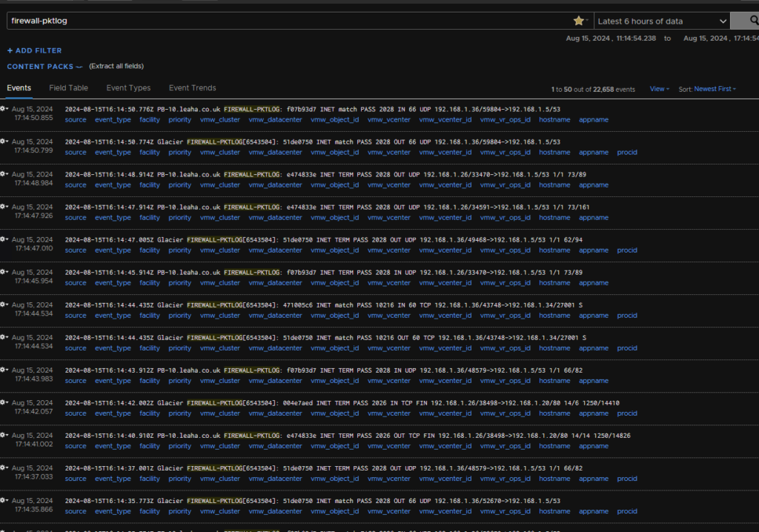Click 'priority' field in the 17:14:47.010 event
759x532 pixels.
coord(179,250)
